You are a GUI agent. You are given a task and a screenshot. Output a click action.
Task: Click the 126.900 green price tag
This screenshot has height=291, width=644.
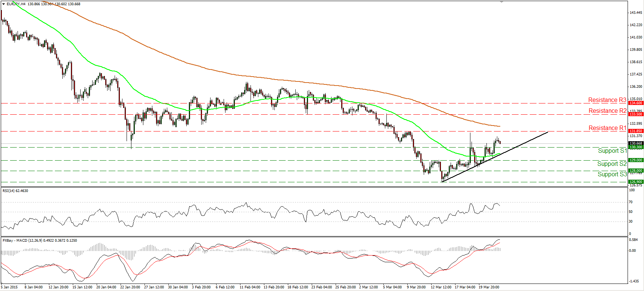click(636, 182)
